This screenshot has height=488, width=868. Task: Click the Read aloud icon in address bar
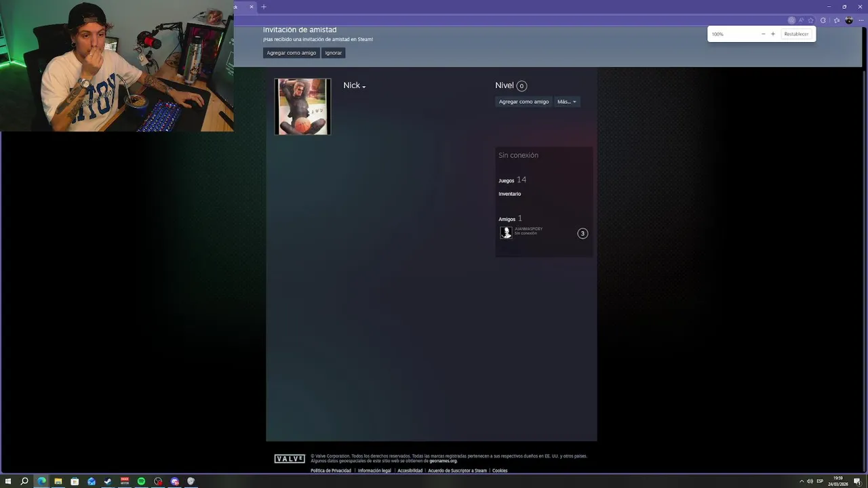801,20
